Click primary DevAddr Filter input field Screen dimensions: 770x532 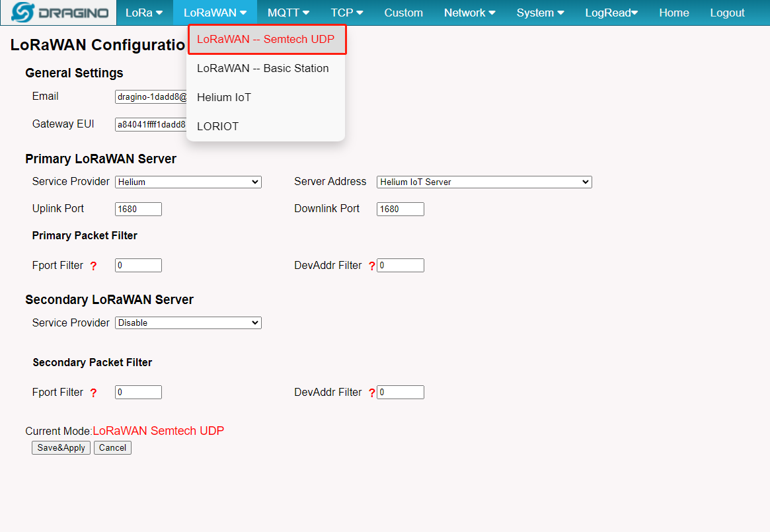tap(401, 265)
